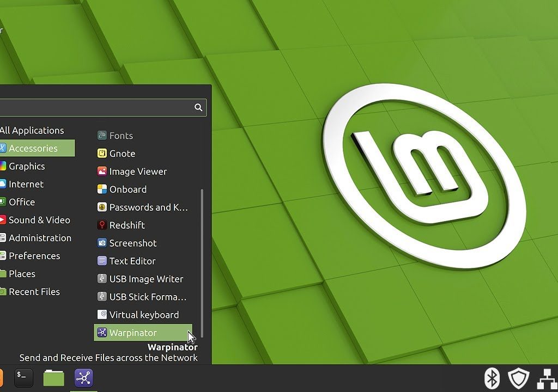Image resolution: width=558 pixels, height=392 pixels.
Task: Open the Preferences category
Action: pos(38,256)
